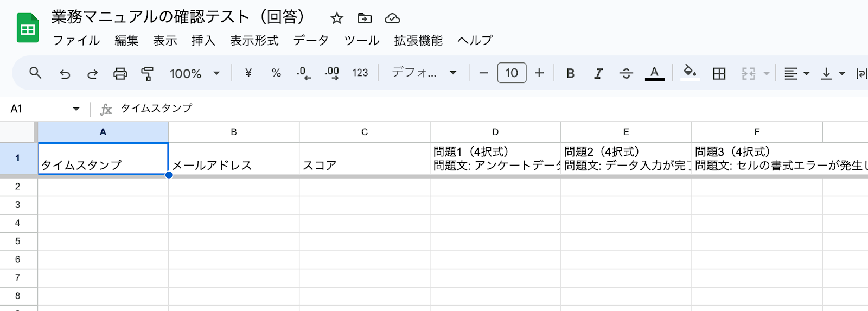868x311 pixels.
Task: Open the 123 number format menu
Action: 360,73
